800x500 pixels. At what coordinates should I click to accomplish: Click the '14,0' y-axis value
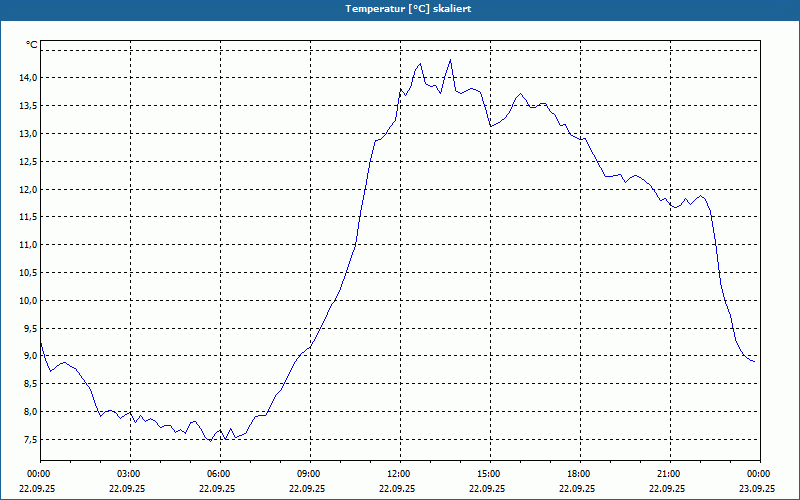[29, 78]
